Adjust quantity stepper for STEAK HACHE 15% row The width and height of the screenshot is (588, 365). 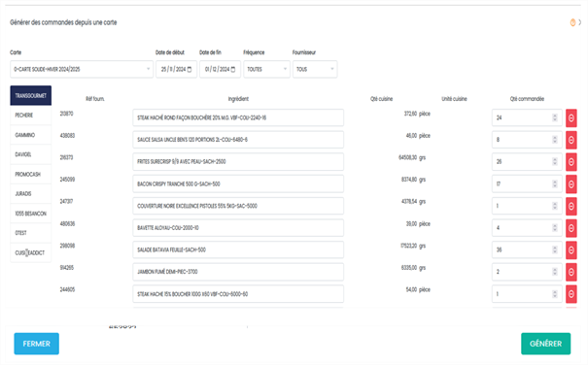tap(555, 294)
